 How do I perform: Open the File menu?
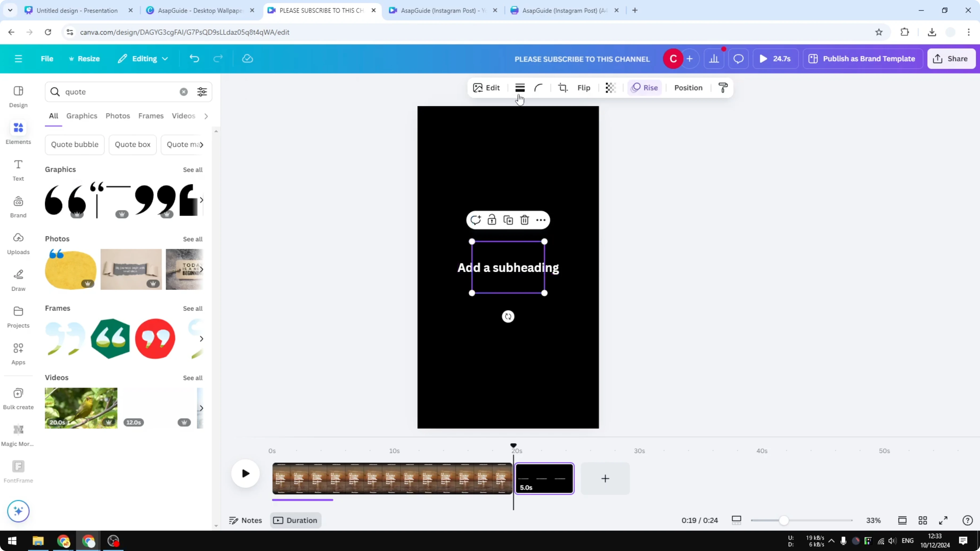[x=47, y=59]
